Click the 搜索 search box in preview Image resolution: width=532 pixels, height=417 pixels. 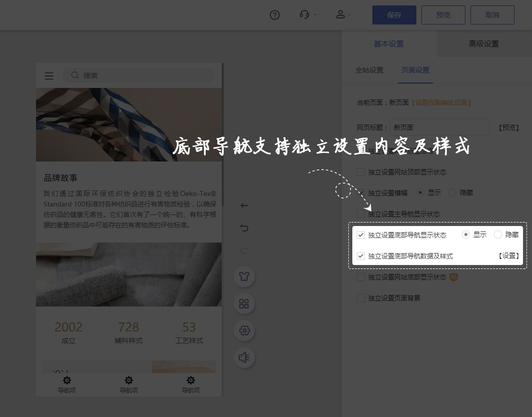click(x=139, y=75)
